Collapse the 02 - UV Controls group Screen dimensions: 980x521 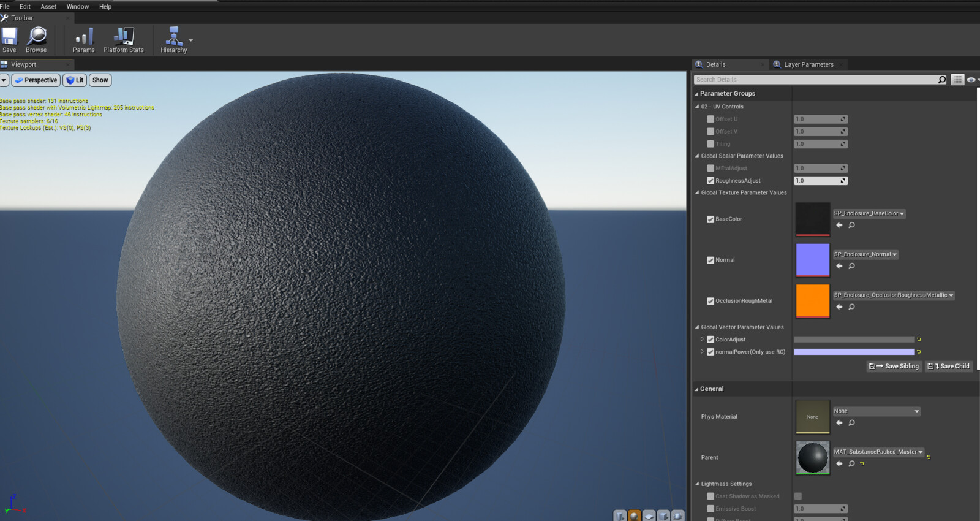pyautogui.click(x=697, y=107)
